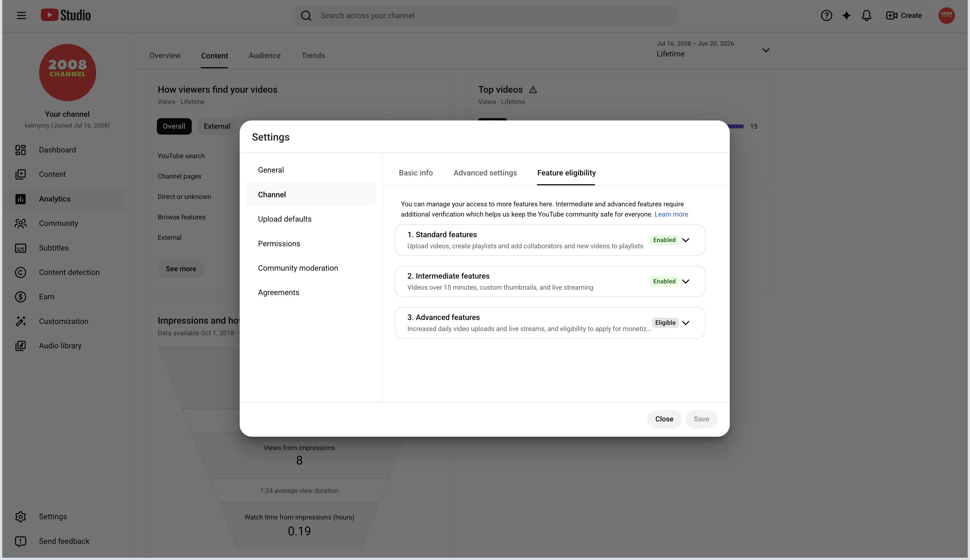The image size is (970, 560).
Task: Click the Analytics sidebar icon
Action: click(x=20, y=199)
